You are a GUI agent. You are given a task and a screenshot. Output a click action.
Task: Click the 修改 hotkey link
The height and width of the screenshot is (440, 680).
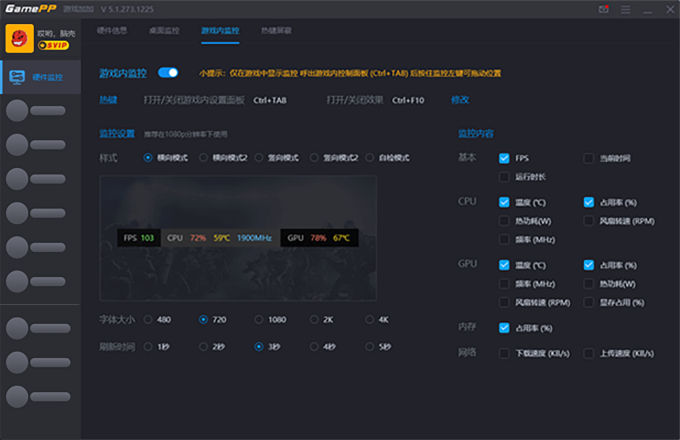click(460, 100)
